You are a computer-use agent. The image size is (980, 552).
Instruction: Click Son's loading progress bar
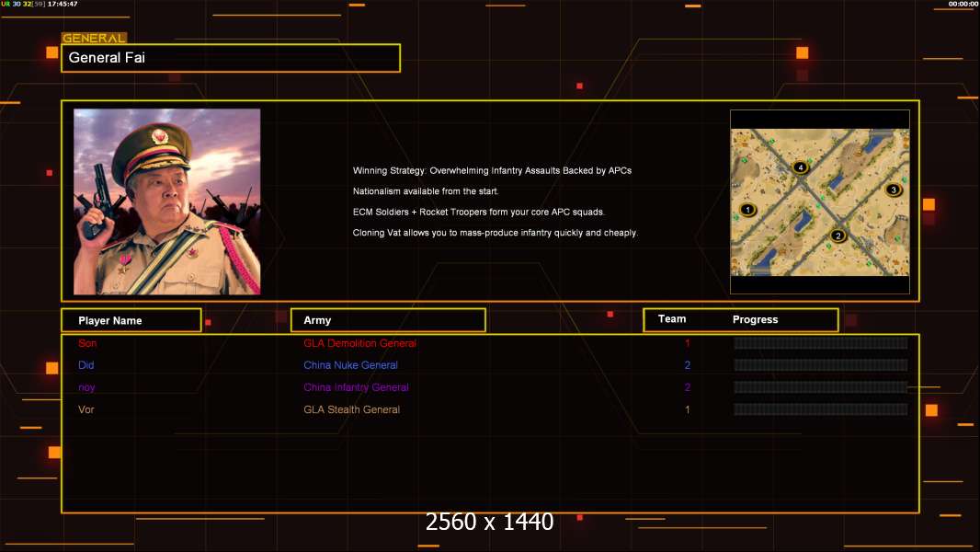821,342
